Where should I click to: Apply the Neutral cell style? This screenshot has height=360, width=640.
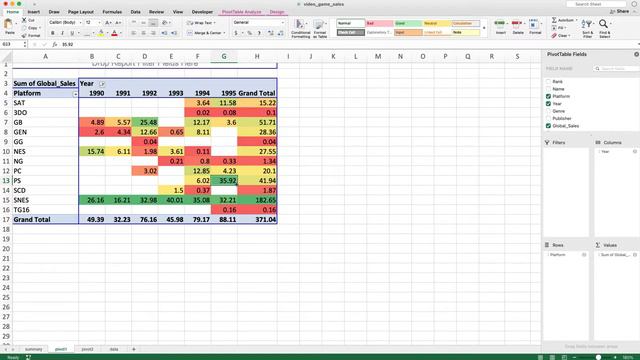437,23
